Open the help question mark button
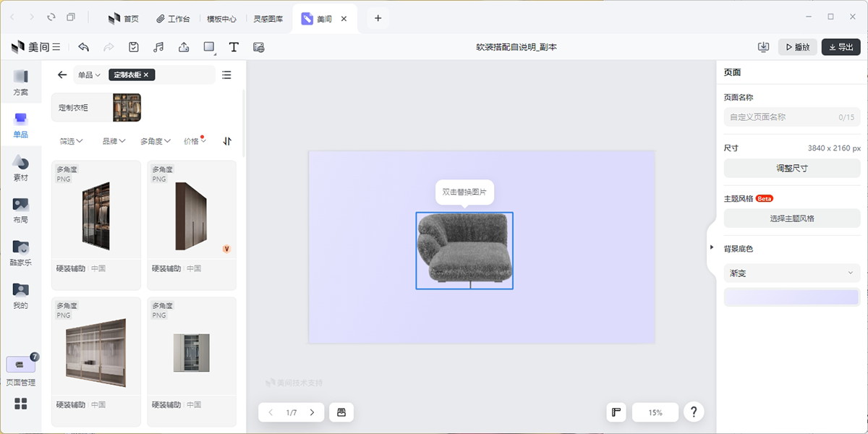Viewport: 868px width, 434px height. pyautogui.click(x=694, y=412)
